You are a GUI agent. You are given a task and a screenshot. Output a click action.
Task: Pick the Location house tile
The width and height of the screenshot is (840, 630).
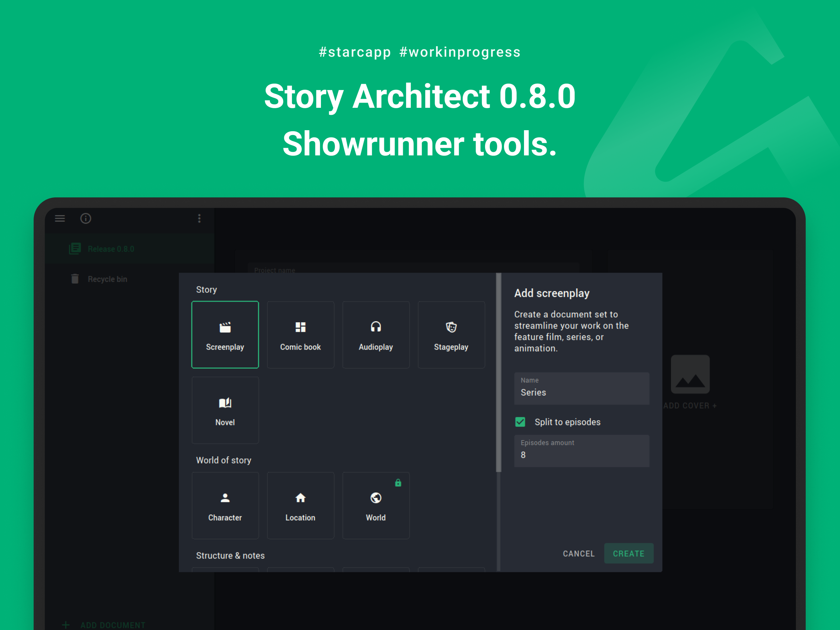(x=300, y=505)
